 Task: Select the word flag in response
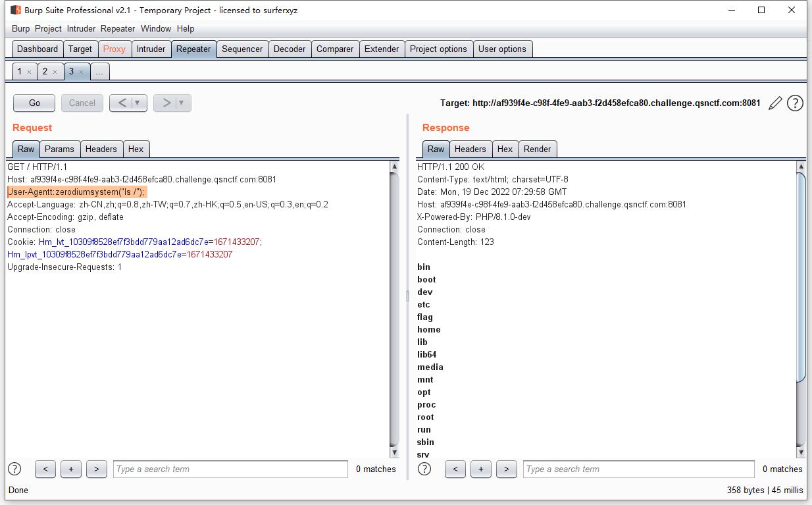[425, 317]
